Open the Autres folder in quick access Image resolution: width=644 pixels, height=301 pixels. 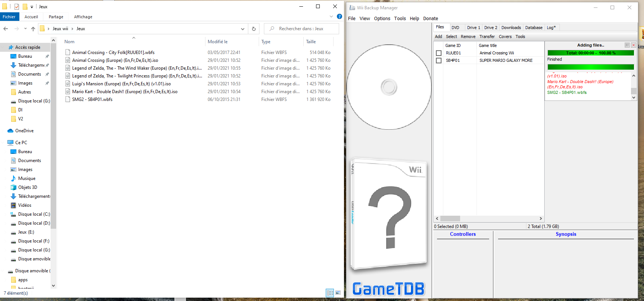click(x=25, y=92)
